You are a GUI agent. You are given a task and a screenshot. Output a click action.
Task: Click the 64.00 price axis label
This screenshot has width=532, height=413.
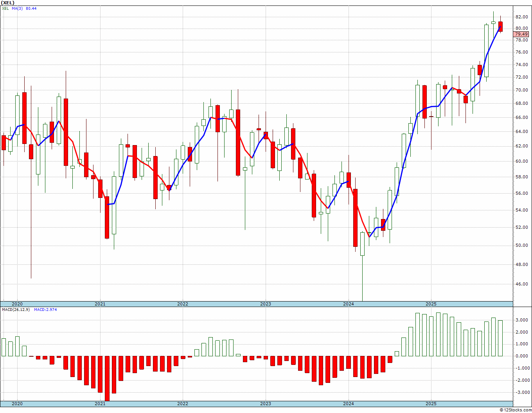(x=521, y=131)
